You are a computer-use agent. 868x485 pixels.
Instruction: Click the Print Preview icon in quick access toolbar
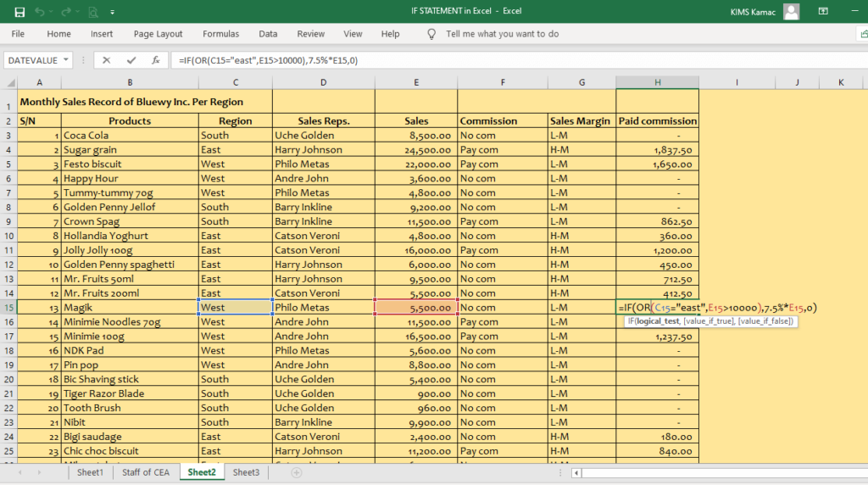click(93, 12)
